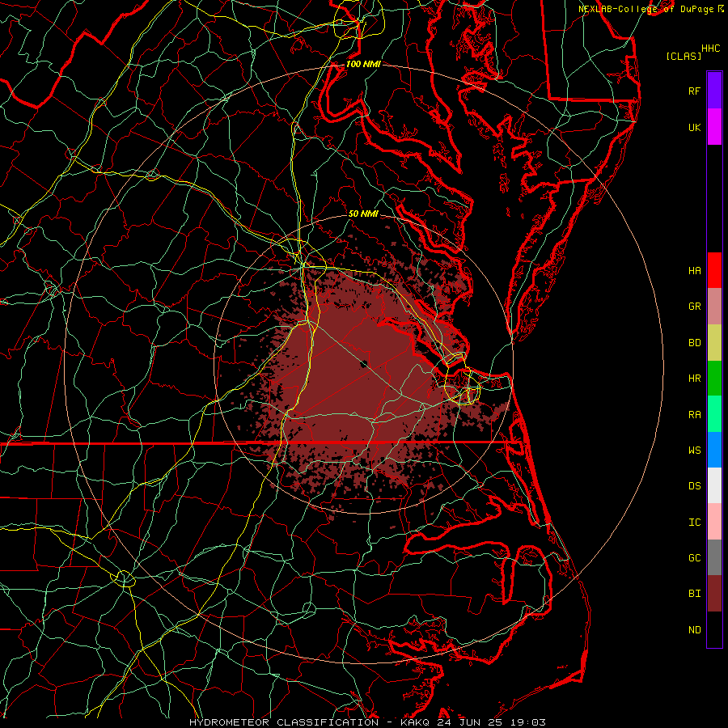
Task: Click the HA red legend swatch
Action: 714,270
